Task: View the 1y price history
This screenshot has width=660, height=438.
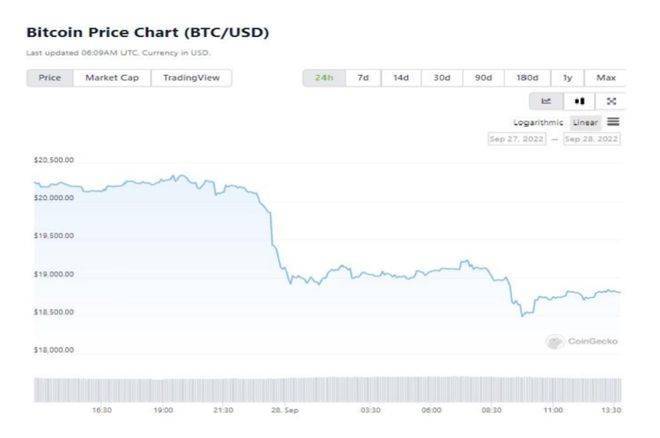Action: (568, 77)
